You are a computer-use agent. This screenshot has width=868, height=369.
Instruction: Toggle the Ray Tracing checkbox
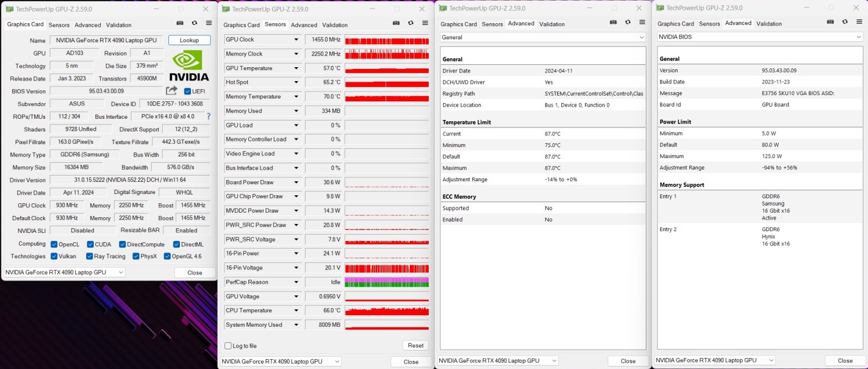[90, 256]
